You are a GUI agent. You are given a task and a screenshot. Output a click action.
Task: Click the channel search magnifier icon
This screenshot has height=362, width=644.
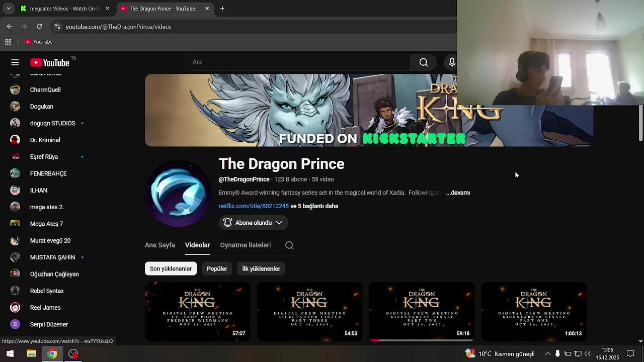tap(289, 245)
